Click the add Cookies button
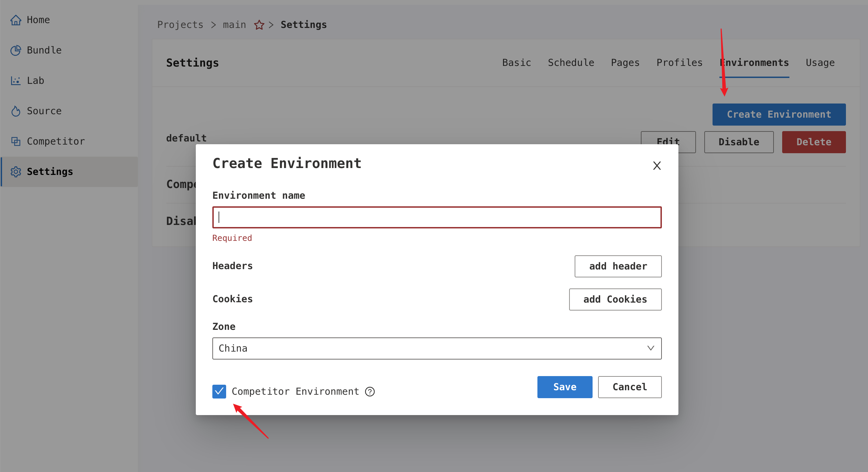The width and height of the screenshot is (868, 472). click(615, 299)
